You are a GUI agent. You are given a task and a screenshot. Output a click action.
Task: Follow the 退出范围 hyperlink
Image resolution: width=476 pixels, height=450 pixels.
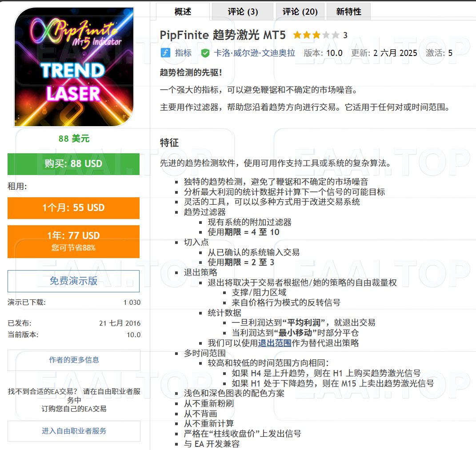pos(274,343)
